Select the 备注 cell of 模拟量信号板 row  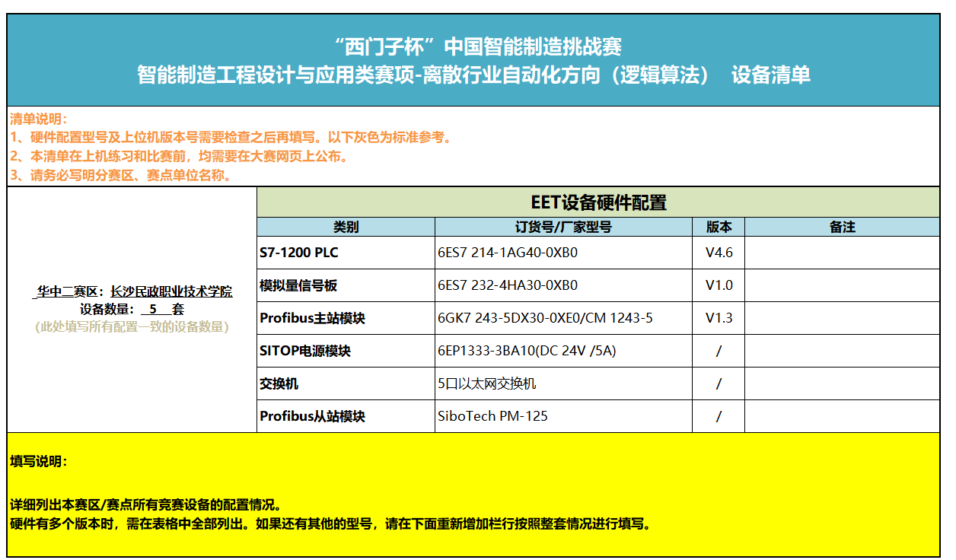(843, 285)
